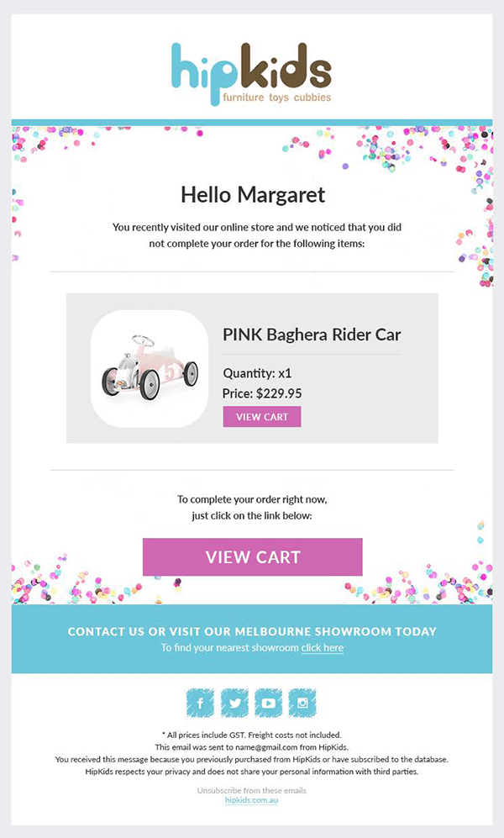Open the hipkids.com.au link
Image resolution: width=504 pixels, height=838 pixels.
pos(251,800)
